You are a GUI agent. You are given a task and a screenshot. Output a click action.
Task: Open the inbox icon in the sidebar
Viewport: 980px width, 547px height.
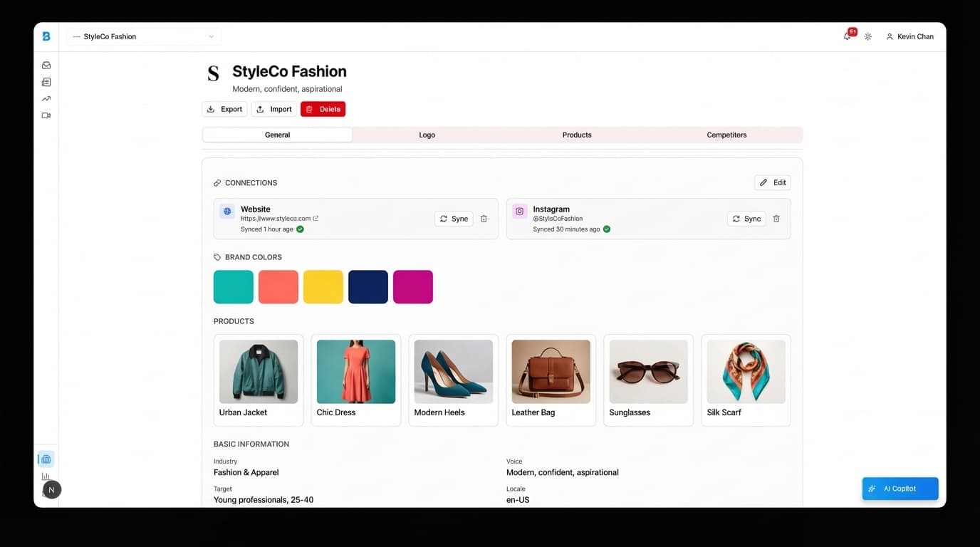coord(46,64)
